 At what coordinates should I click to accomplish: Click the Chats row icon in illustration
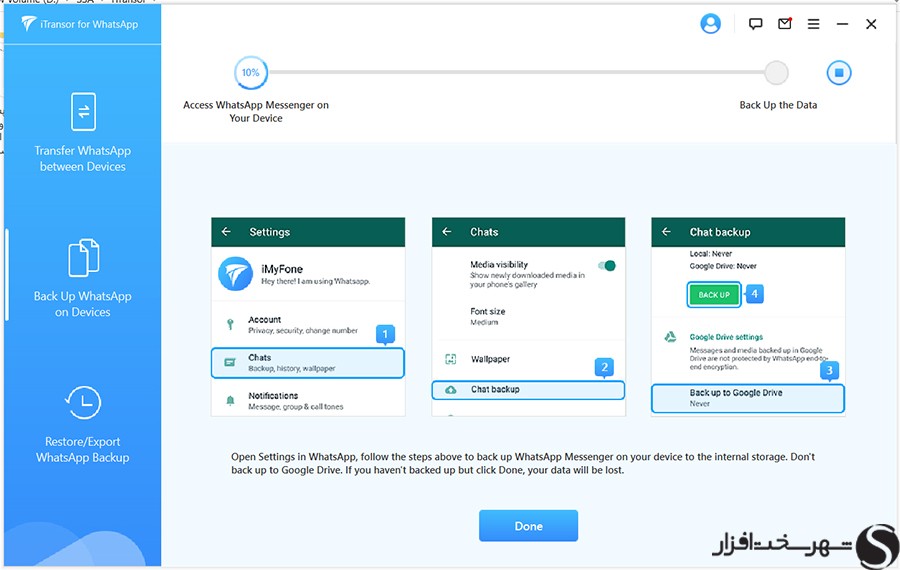tap(230, 363)
